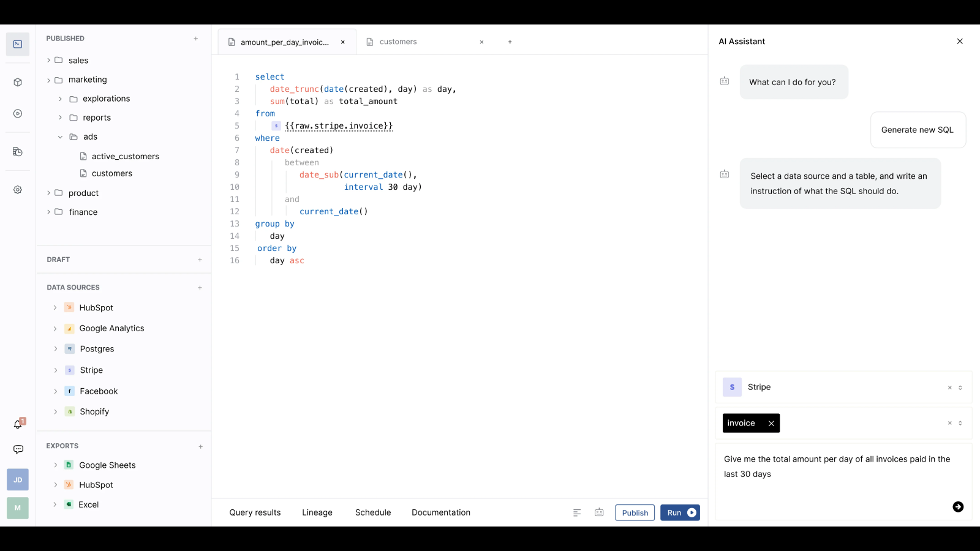Dismiss the AI Assistant panel
The width and height of the screenshot is (980, 551).
tap(959, 41)
